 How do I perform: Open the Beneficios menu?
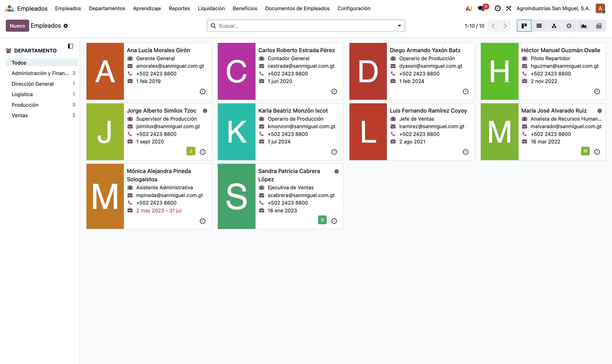coord(245,8)
